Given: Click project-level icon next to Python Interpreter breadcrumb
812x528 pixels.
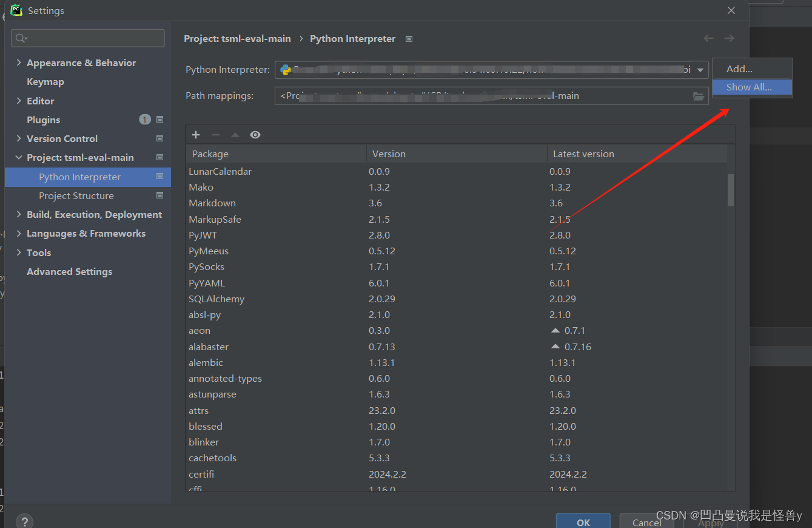Looking at the screenshot, I should click(409, 39).
